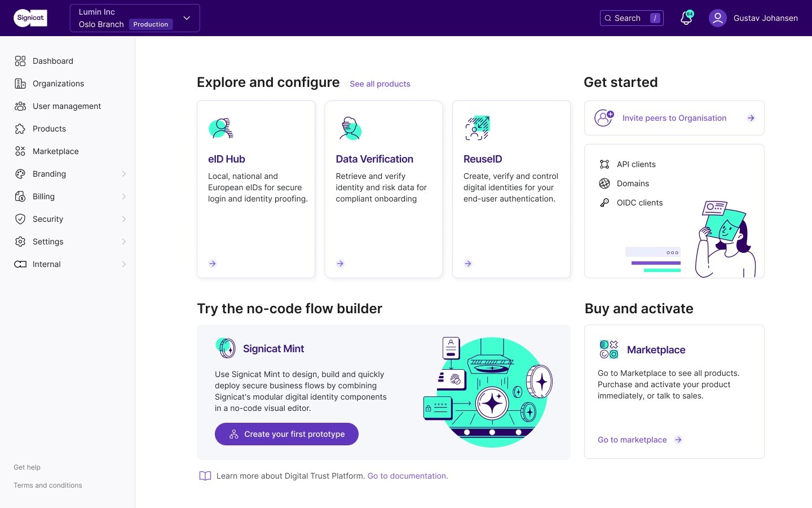Open the Lumin Inc organization dropdown
This screenshot has height=508, width=812.
point(135,18)
